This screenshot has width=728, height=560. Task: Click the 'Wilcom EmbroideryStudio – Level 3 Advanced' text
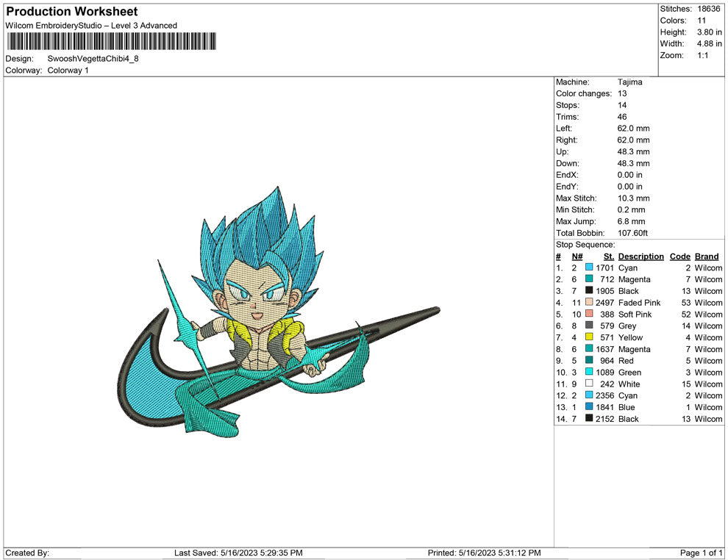(91, 26)
